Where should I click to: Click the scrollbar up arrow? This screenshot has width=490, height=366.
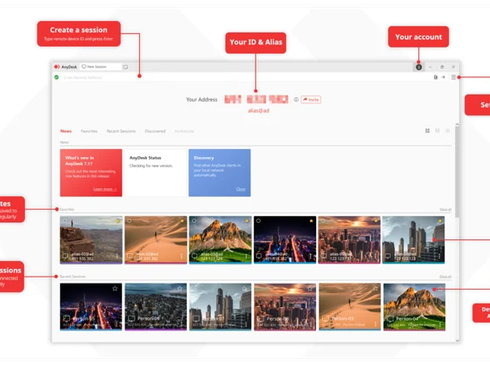point(457,125)
